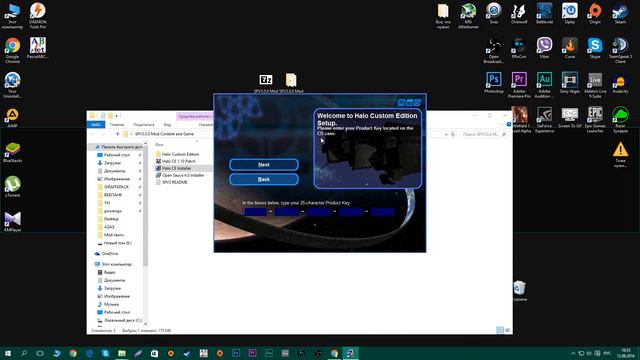Screen dimensions: 640x360
Task: Select OneDrive in Explorer navigation pane
Action: pos(107,253)
